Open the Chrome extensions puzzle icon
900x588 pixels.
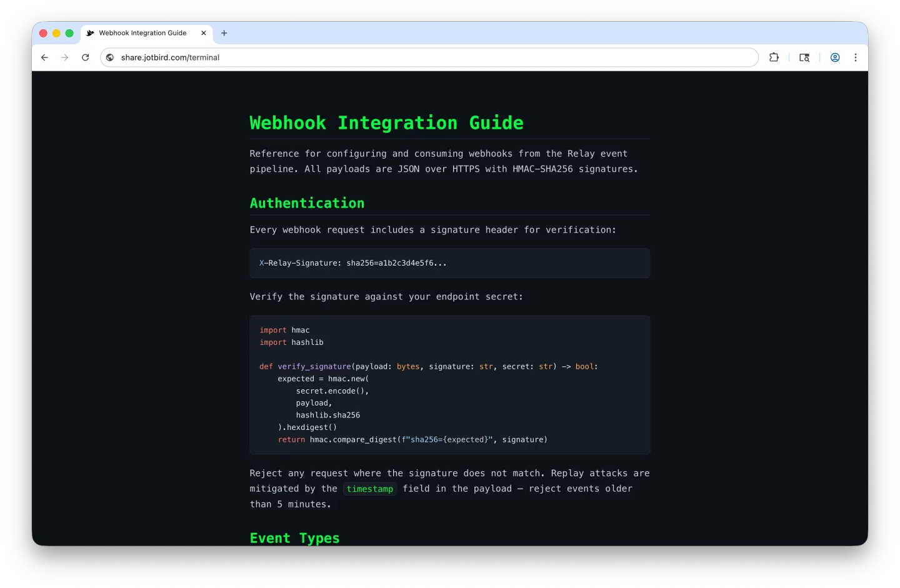[x=774, y=57]
